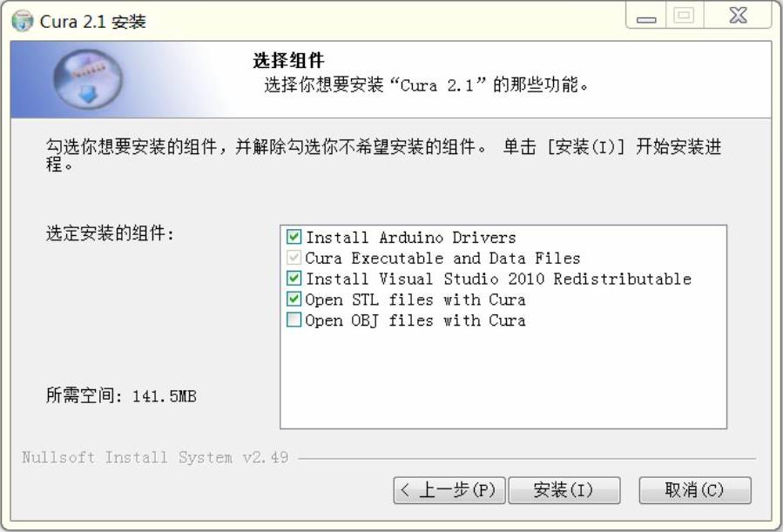This screenshot has width=783, height=532.
Task: Click the 所需空间: 141.5MB label
Action: 120,396
